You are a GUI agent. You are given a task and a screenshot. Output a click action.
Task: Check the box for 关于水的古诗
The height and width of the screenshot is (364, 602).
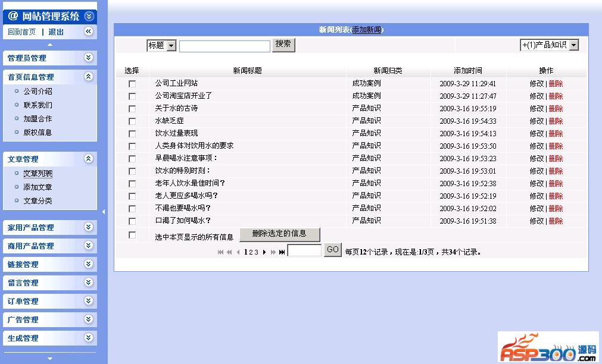tap(132, 109)
